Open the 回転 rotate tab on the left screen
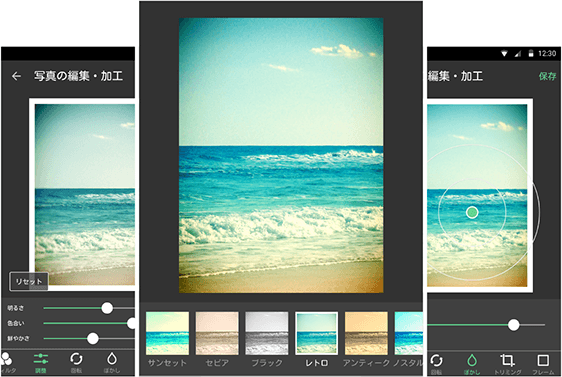 [76, 362]
